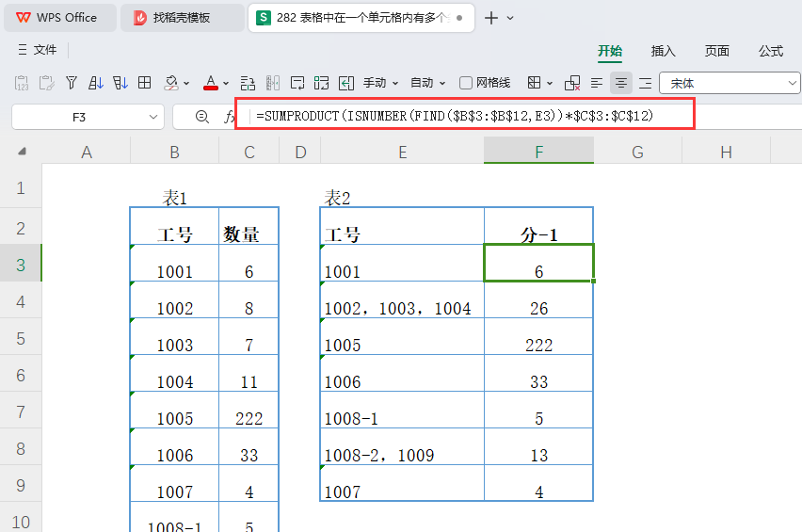Switch to the 页面 ribbon tab
This screenshot has height=532, width=802.
[717, 51]
